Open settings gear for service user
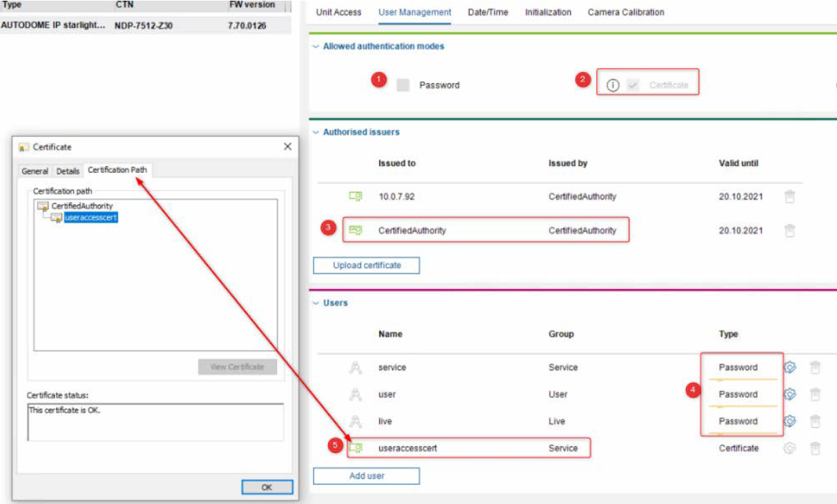Image resolution: width=837 pixels, height=504 pixels. (789, 367)
